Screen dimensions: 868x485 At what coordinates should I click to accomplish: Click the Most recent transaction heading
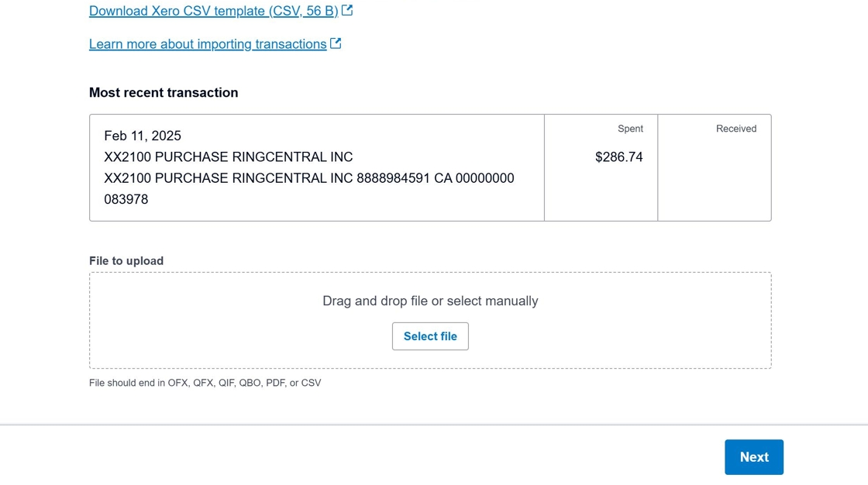click(164, 92)
